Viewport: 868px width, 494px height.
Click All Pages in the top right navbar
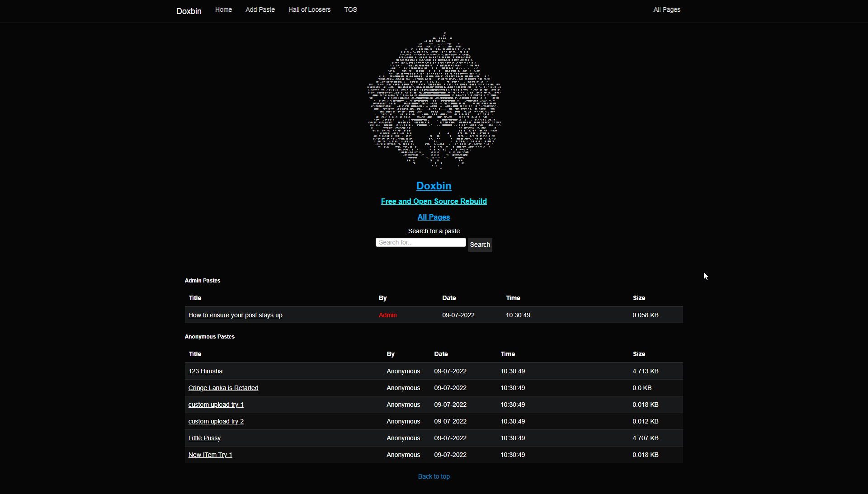point(666,9)
